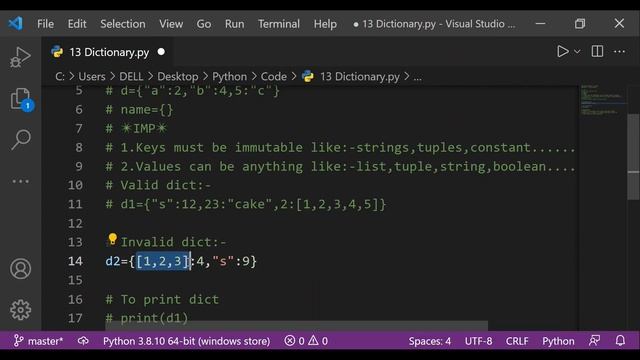Open the editor More Actions menu
The image size is (640, 360).
[x=619, y=51]
